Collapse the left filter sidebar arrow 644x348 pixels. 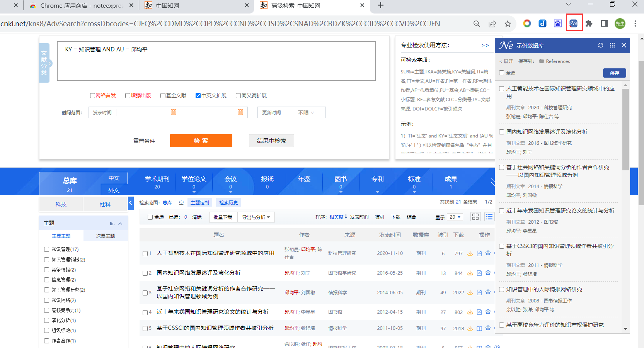[x=131, y=203]
